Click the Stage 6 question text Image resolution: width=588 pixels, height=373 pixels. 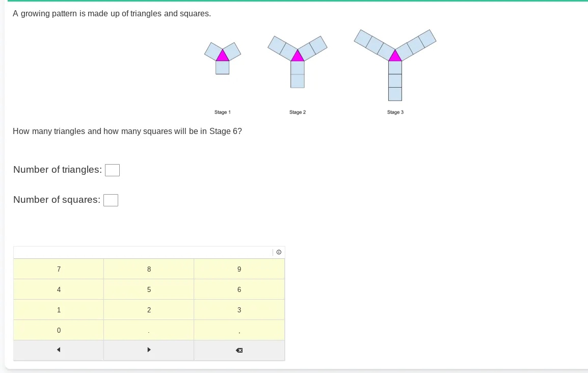pos(127,131)
